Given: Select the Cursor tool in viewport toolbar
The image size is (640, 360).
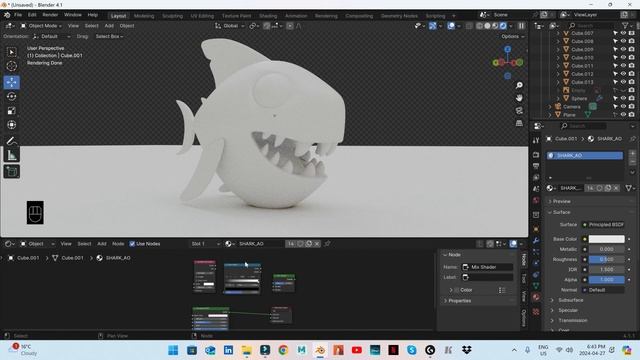Looking at the screenshot, I should pos(11,66).
